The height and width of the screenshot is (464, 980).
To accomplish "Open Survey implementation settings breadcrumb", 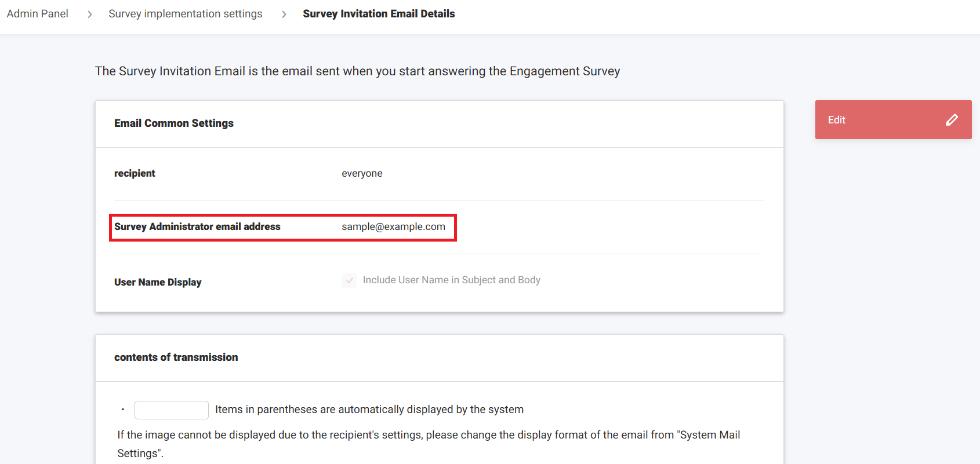I will 185,13.
